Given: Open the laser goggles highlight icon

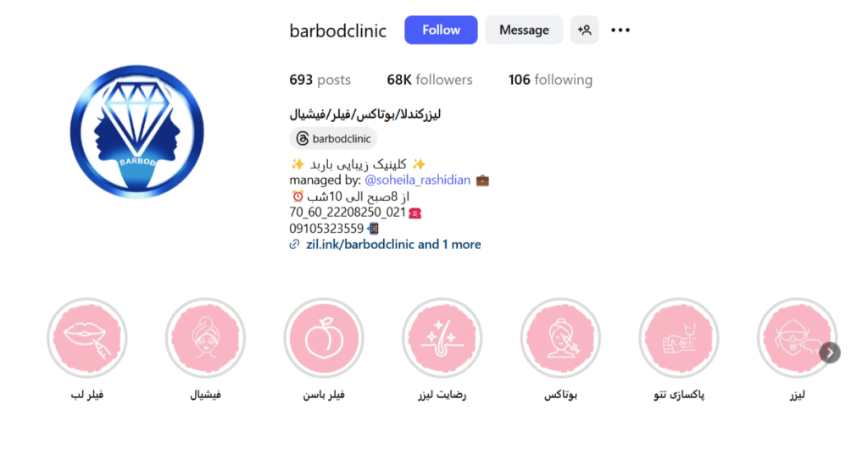Looking at the screenshot, I should 797,338.
